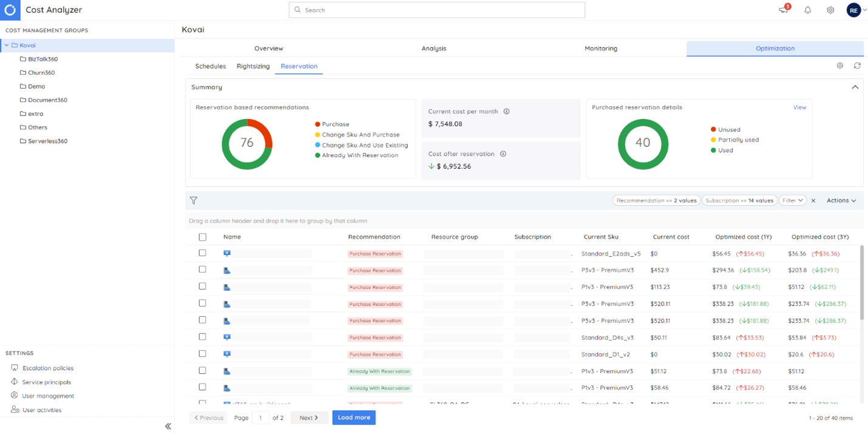Screen dimensions: 868x434
Task: Open the notifications bell
Action: click(x=807, y=10)
